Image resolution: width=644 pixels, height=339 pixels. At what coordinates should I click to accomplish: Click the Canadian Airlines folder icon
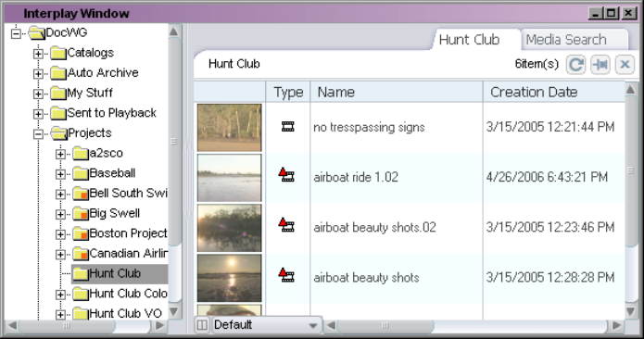81,255
